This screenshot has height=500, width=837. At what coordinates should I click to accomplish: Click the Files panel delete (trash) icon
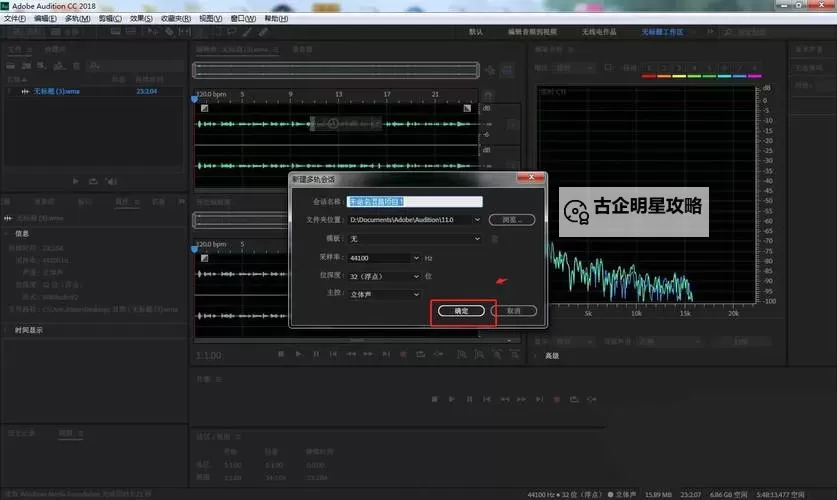[76, 66]
